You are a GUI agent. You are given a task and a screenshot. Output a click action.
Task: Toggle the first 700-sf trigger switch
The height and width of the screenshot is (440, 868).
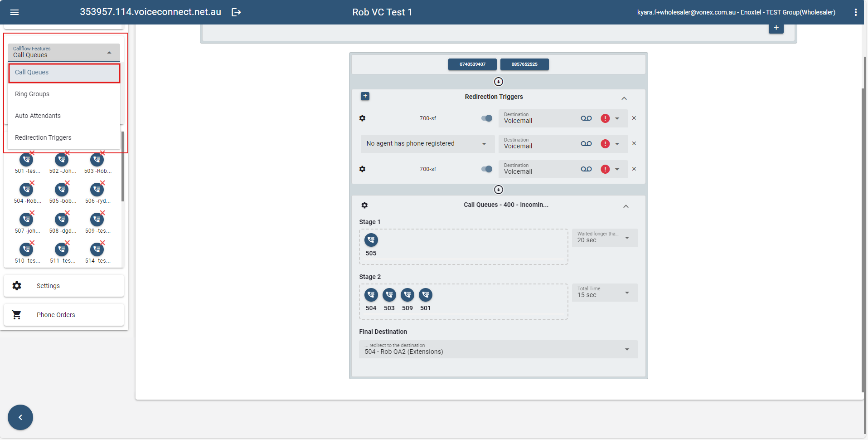click(487, 118)
